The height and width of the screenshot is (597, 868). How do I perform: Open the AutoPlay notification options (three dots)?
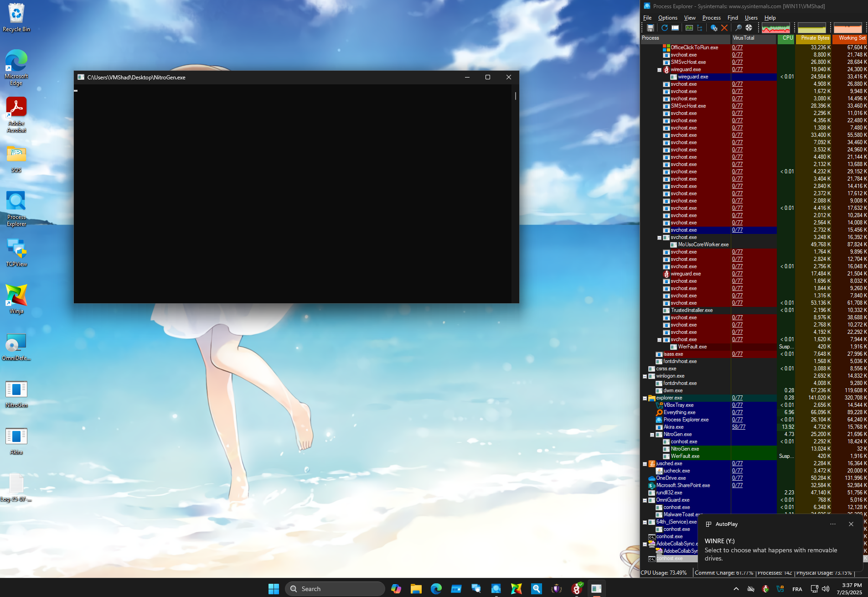(x=833, y=524)
